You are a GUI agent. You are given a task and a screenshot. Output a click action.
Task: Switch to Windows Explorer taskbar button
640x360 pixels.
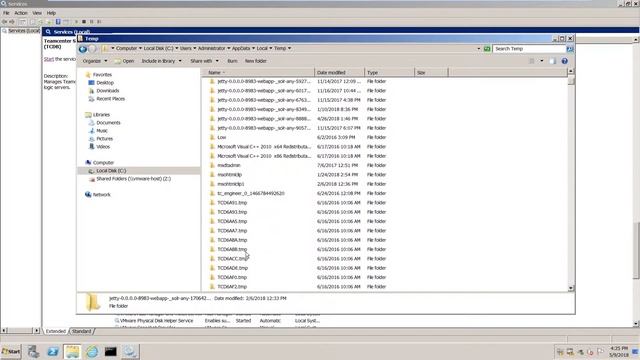[72, 351]
